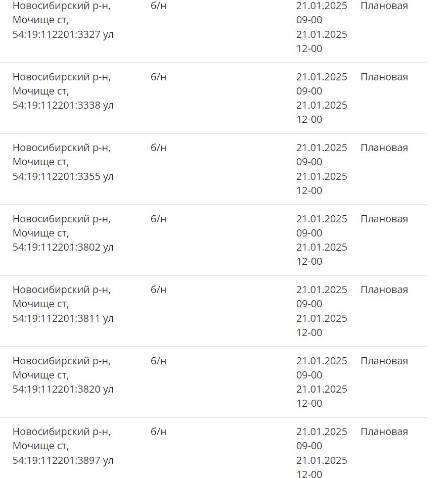Screen dimensions: 448x478
Task: Click the date-time cell in the 3338 row
Action: (x=322, y=98)
